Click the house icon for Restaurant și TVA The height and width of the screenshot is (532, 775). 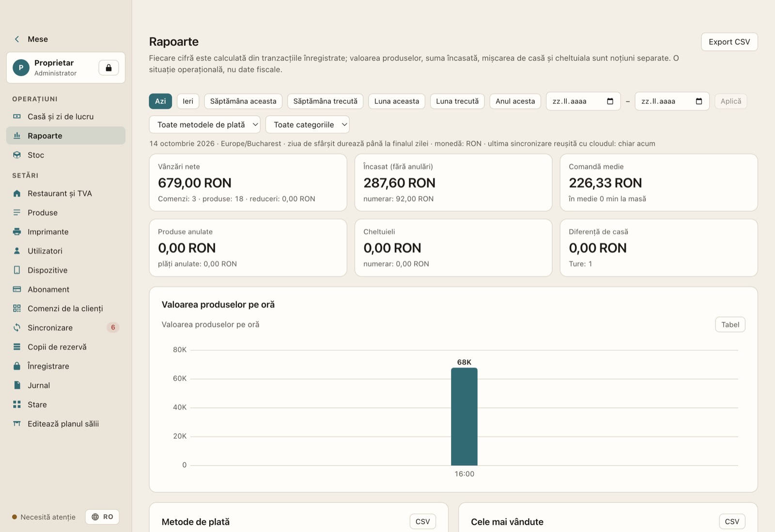pos(17,193)
